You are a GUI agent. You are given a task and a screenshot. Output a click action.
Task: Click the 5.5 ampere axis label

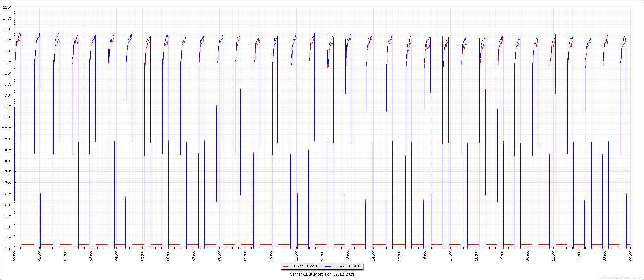click(8, 128)
